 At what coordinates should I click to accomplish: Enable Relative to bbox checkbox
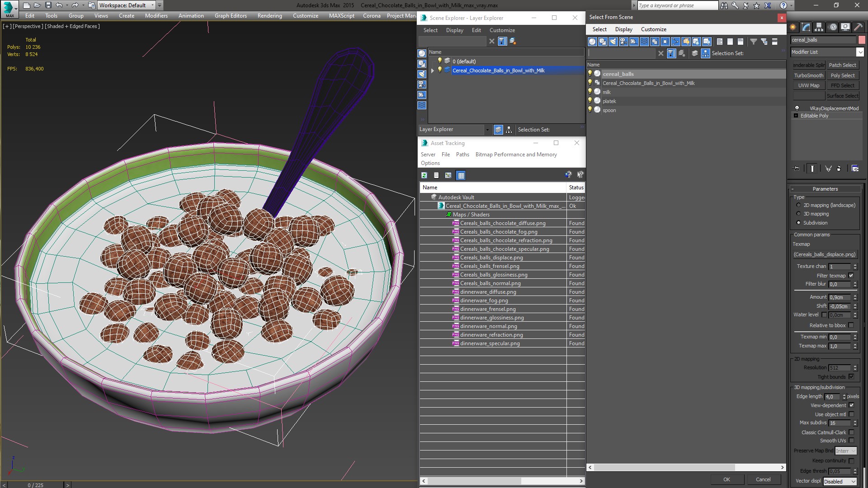[x=851, y=325]
